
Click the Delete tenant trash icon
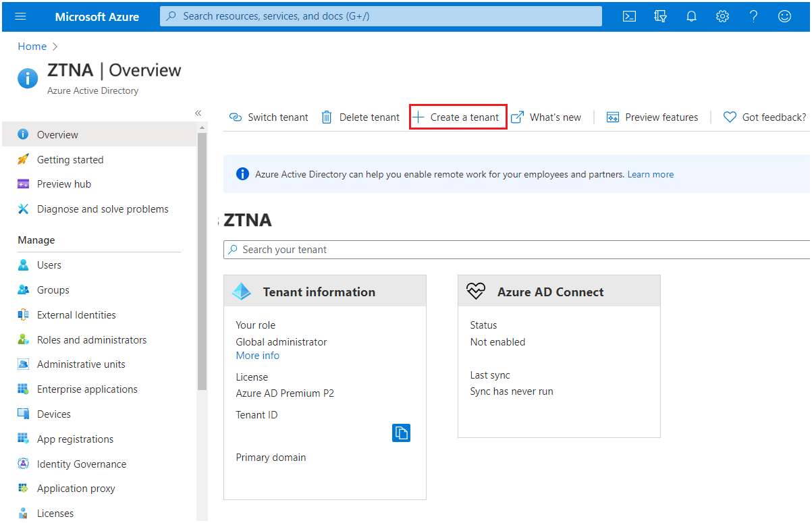(327, 117)
